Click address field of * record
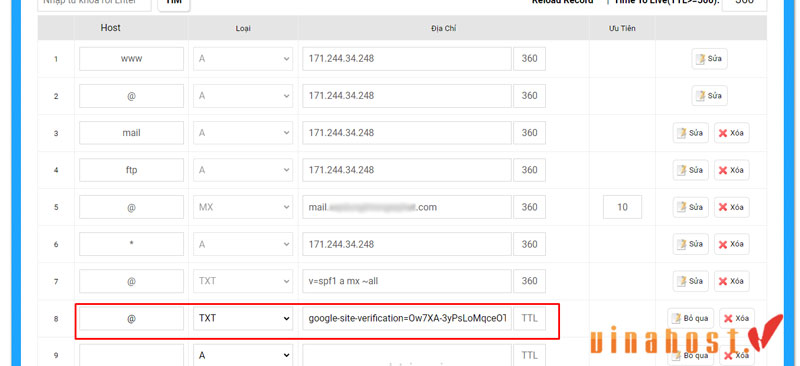 [x=407, y=244]
